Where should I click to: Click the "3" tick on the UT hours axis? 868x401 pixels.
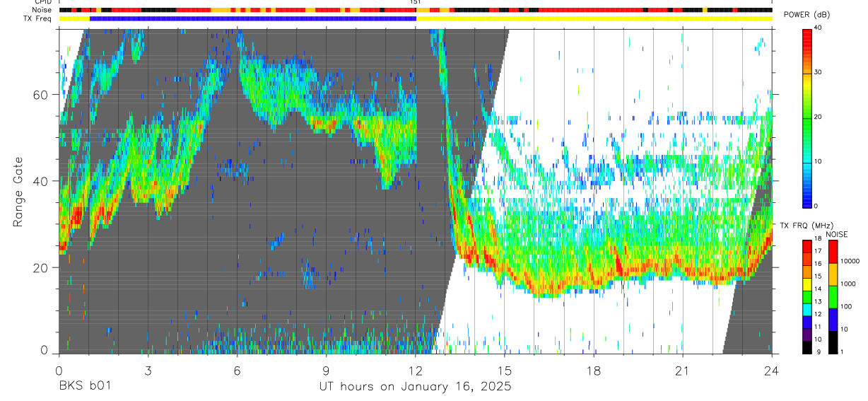(148, 371)
